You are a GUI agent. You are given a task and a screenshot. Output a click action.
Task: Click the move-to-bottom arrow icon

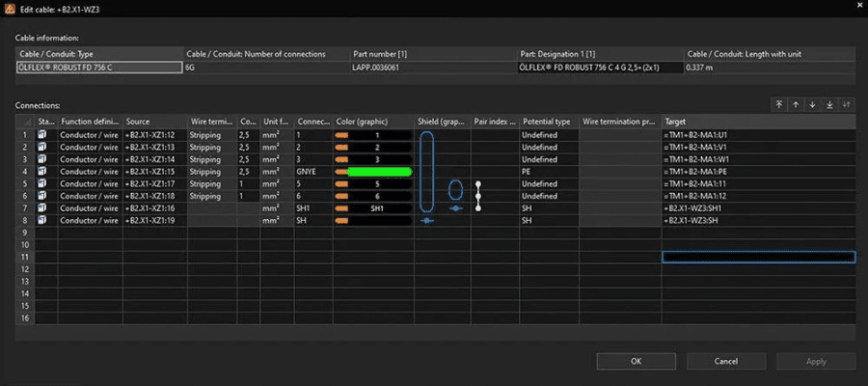[x=828, y=104]
